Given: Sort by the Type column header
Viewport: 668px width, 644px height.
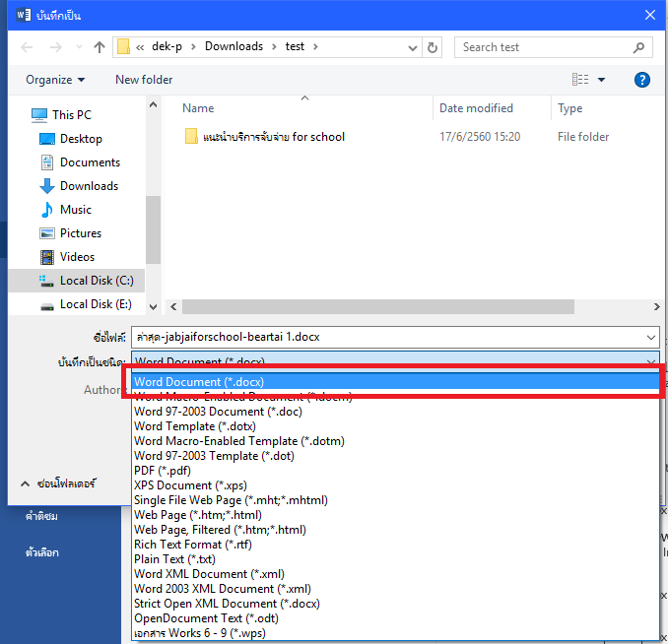Looking at the screenshot, I should 570,108.
